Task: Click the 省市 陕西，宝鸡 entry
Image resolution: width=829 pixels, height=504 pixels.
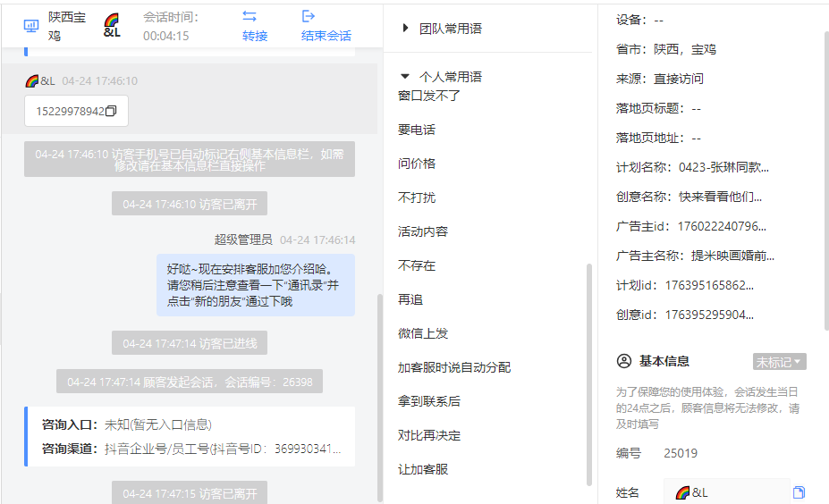Action: (666, 49)
